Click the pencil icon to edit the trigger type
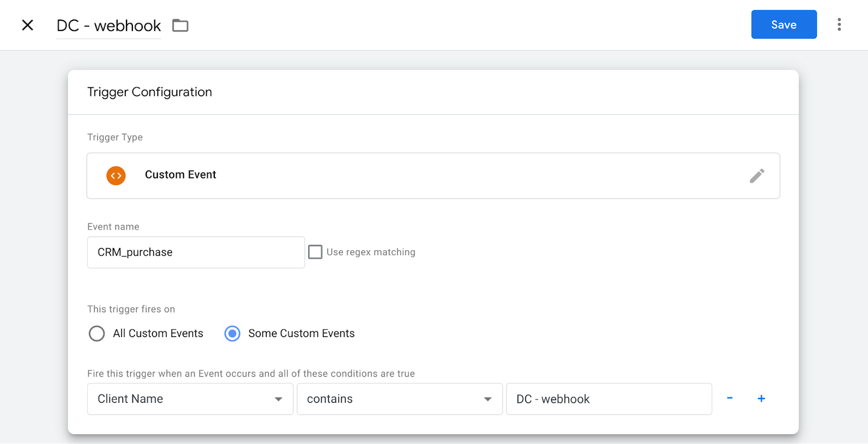This screenshot has height=444, width=868. 757,176
